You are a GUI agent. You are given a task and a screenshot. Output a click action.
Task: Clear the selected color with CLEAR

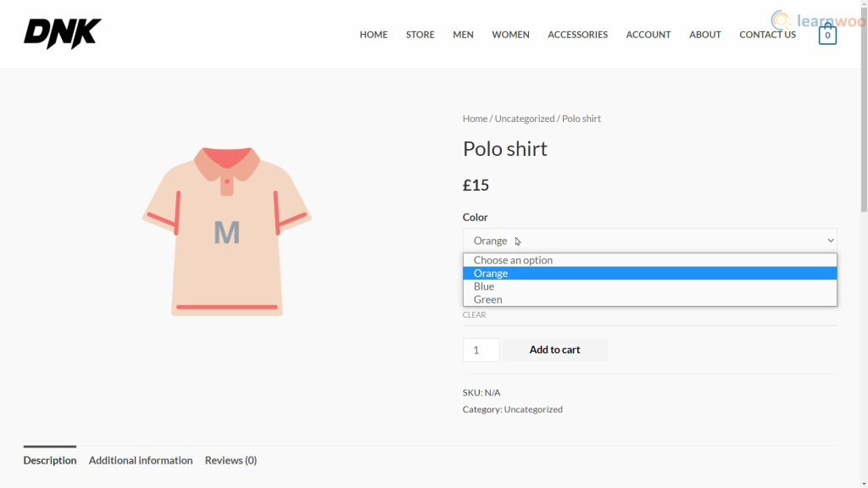(474, 315)
